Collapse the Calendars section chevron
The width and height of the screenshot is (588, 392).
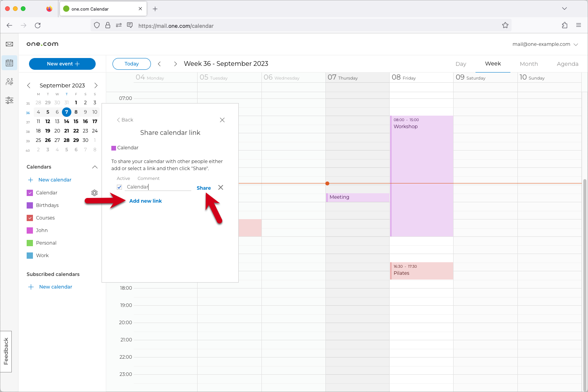94,167
